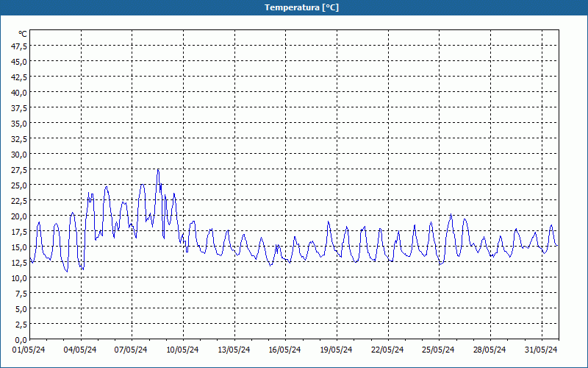This screenshot has height=368, width=588.
Task: Click the 07/05/24 date label
Action: tap(131, 350)
